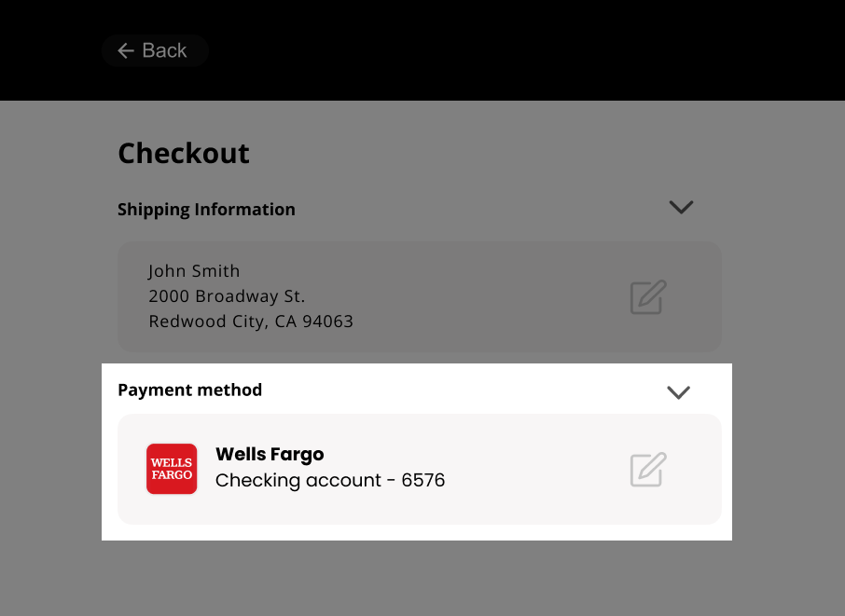Collapse the Shipping Information section chevron
The width and height of the screenshot is (845, 616).
(x=681, y=207)
